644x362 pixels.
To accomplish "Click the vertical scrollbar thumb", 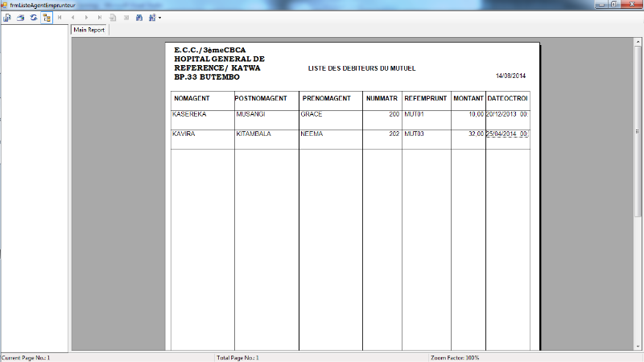I will coord(638,131).
